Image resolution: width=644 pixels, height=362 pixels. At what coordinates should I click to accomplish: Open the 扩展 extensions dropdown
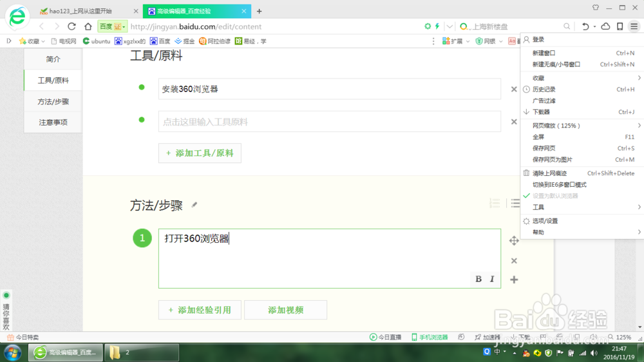click(x=456, y=41)
